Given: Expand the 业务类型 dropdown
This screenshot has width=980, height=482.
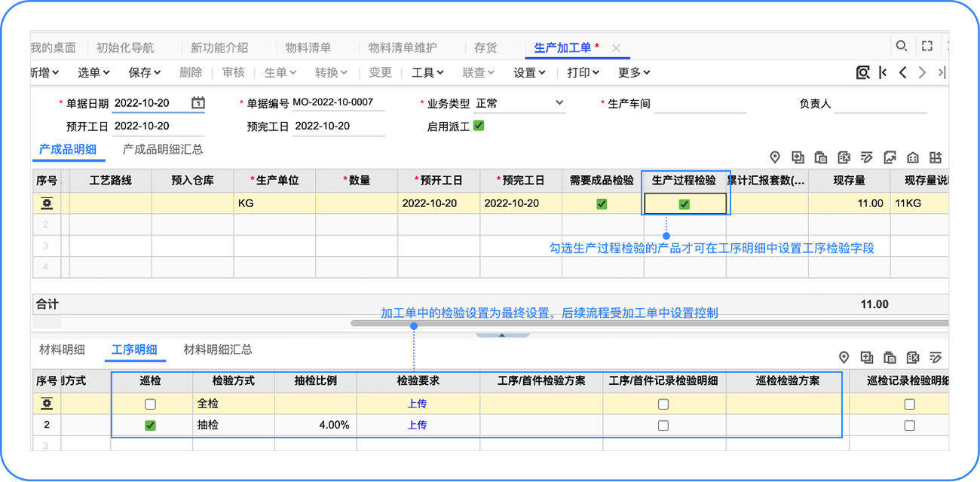Looking at the screenshot, I should (x=559, y=103).
